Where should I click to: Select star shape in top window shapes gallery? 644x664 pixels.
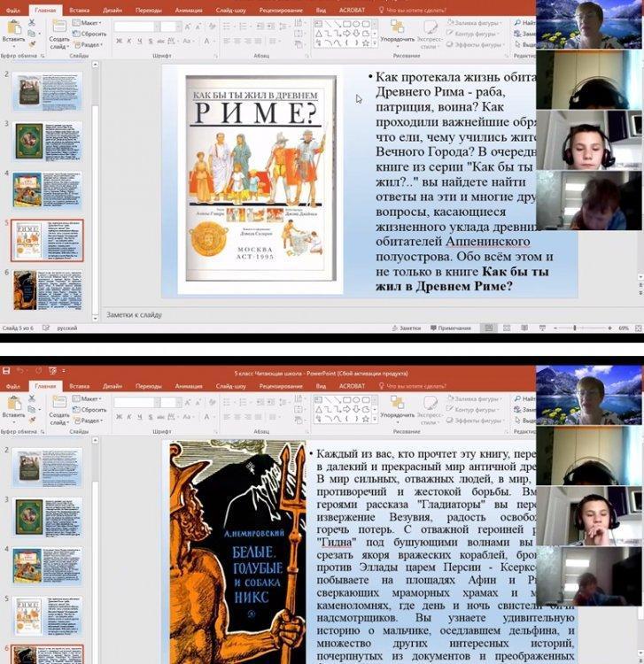click(x=366, y=42)
